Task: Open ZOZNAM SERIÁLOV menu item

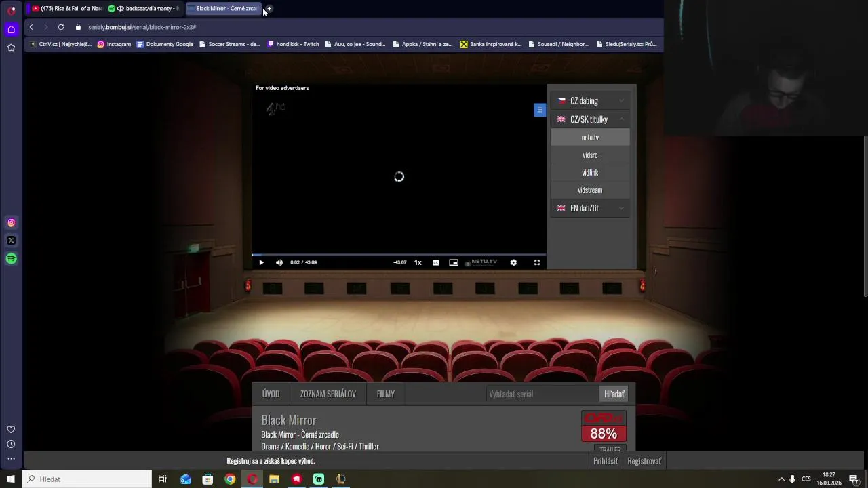Action: [328, 394]
